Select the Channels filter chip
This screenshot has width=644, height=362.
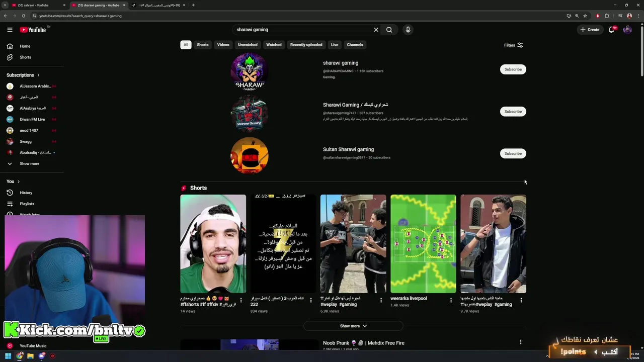coord(355,45)
